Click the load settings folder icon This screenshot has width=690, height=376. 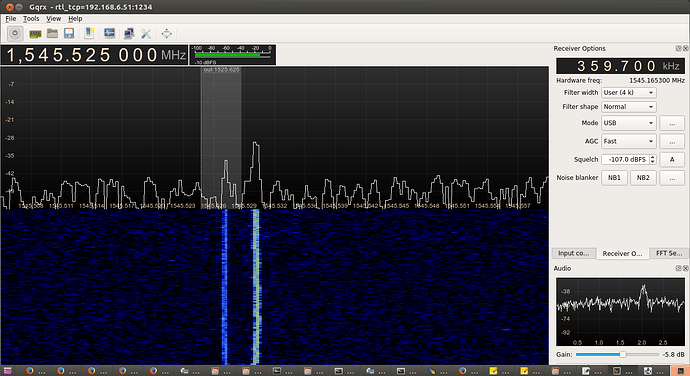[52, 33]
